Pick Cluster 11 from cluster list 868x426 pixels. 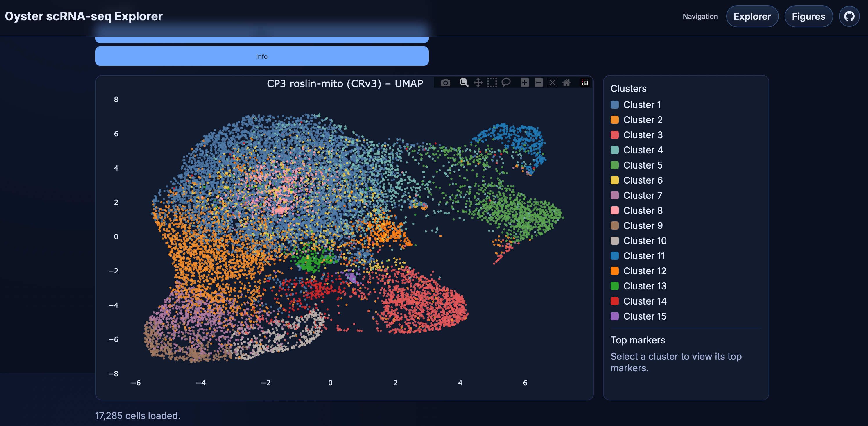click(x=643, y=256)
